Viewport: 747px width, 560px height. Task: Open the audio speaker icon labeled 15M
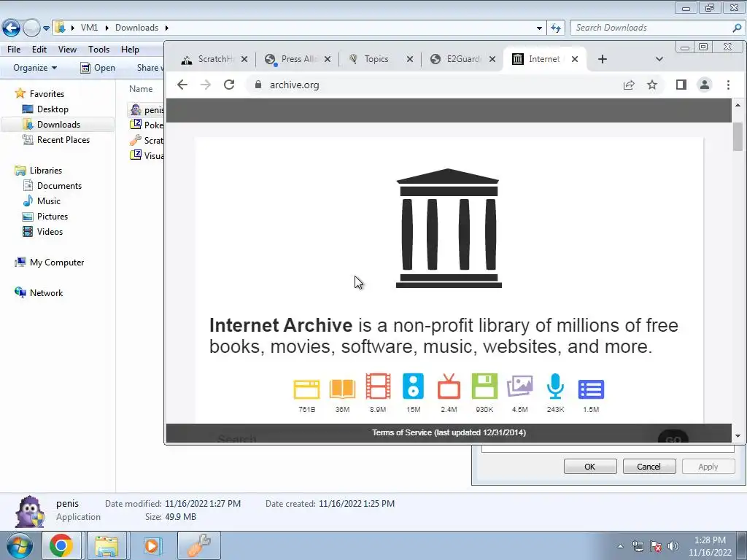click(413, 386)
